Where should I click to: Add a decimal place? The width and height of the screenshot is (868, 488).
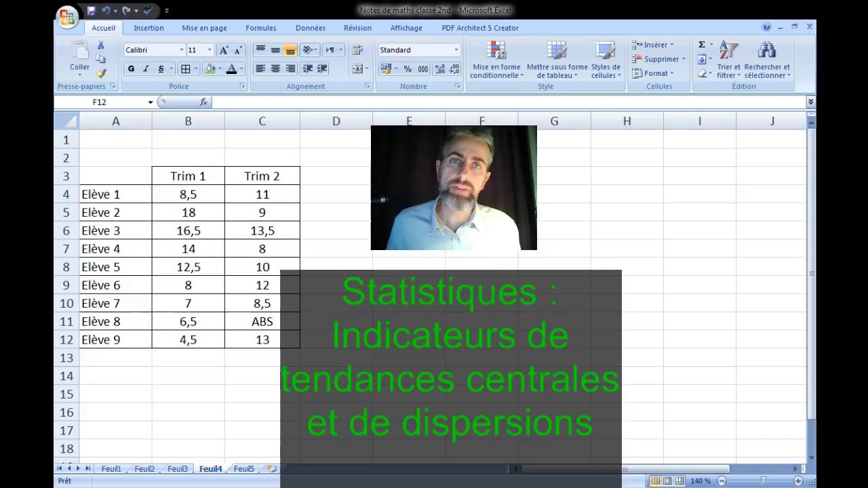coord(439,69)
